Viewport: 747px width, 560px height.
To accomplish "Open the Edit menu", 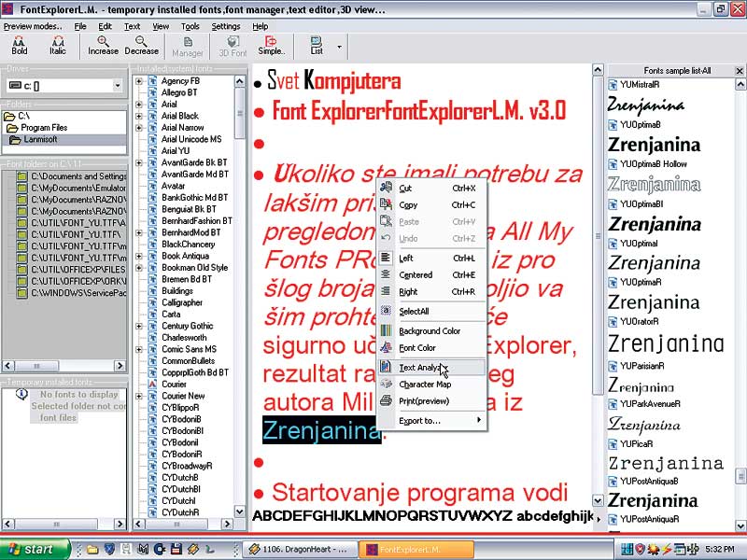I will pyautogui.click(x=105, y=26).
